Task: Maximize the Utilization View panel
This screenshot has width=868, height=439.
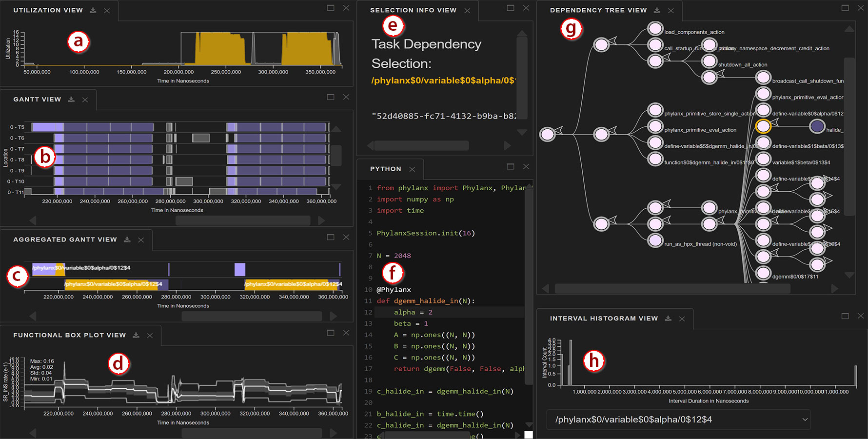Action: [x=331, y=8]
